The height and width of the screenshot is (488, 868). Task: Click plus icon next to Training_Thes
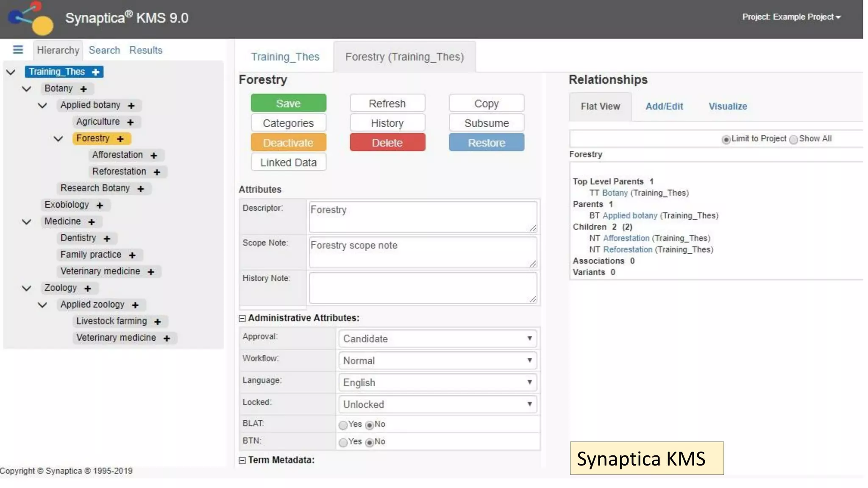tap(96, 72)
